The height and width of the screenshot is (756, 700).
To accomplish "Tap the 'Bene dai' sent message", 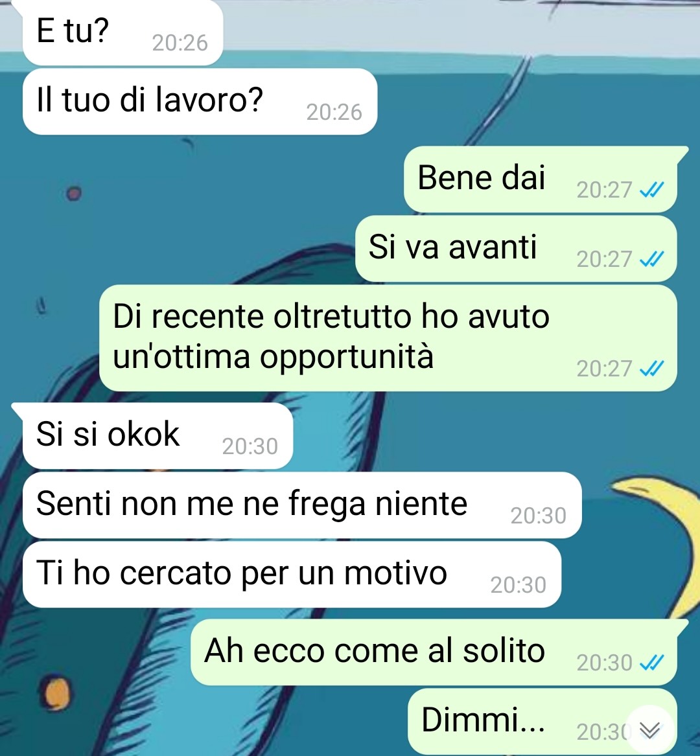I will (541, 179).
